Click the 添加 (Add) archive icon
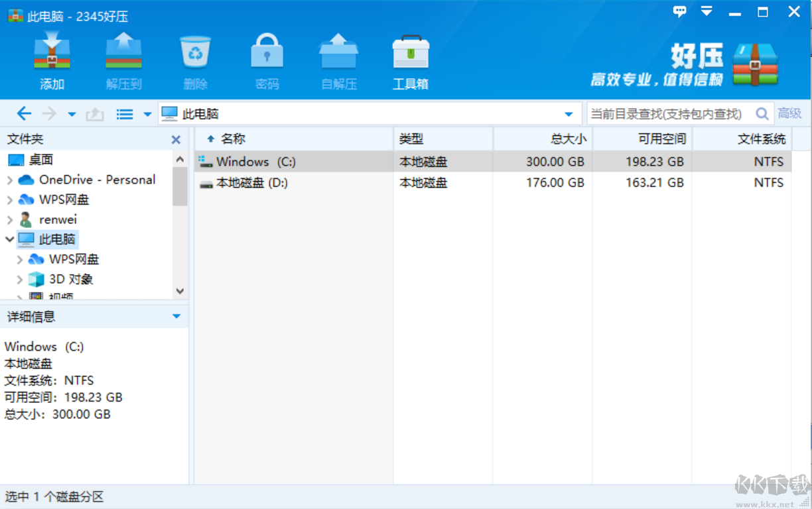The width and height of the screenshot is (812, 509). point(52,52)
